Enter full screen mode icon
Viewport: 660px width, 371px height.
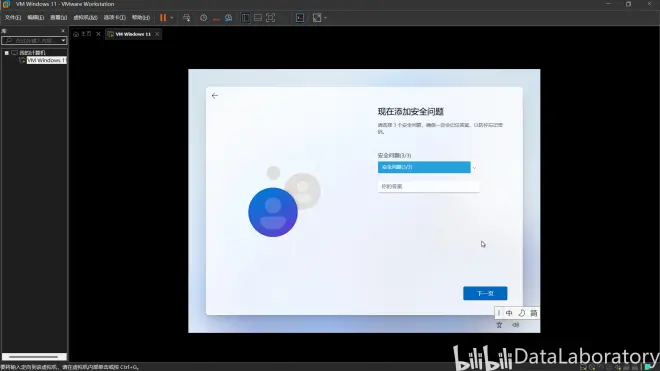coord(270,18)
